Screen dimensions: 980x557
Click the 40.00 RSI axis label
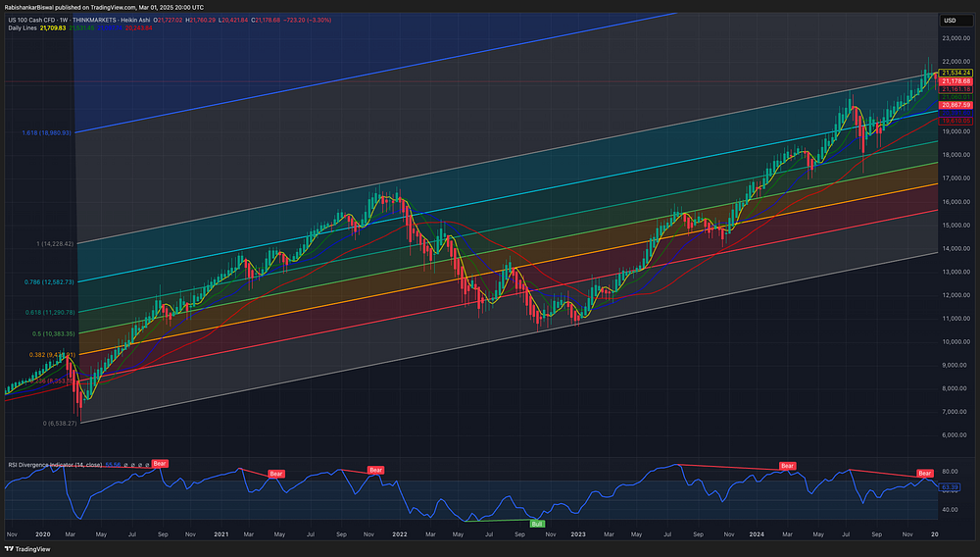point(950,510)
